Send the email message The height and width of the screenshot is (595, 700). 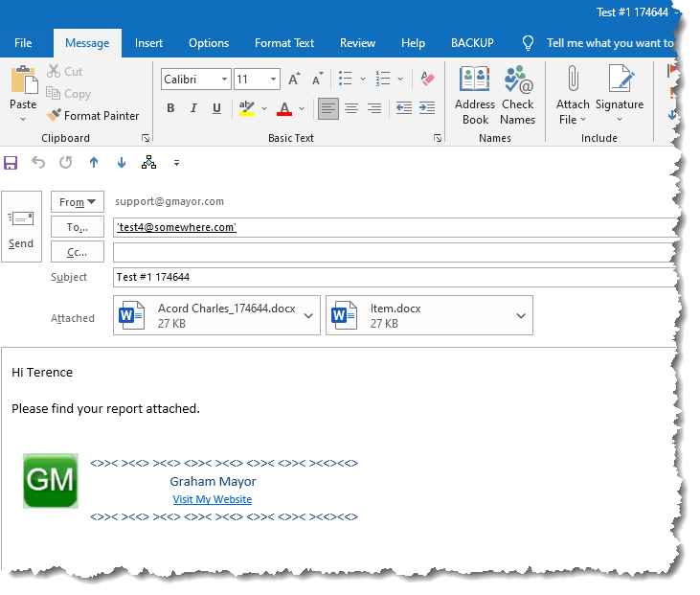pos(21,226)
